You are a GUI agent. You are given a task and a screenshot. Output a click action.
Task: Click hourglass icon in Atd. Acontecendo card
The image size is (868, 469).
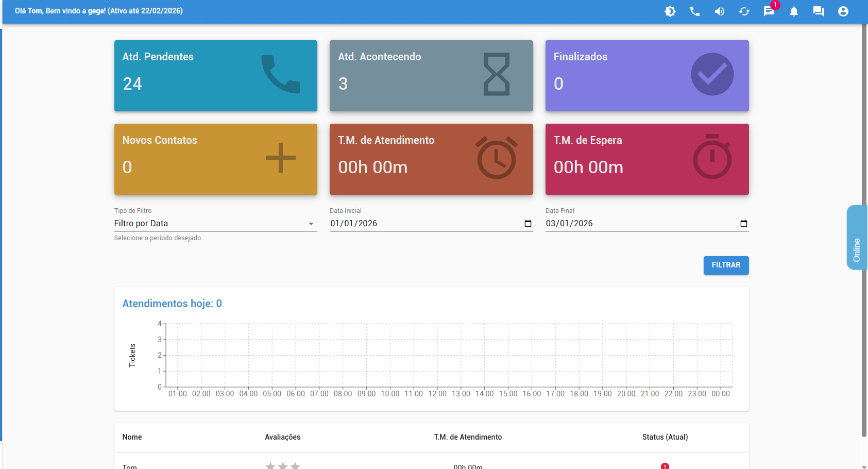497,74
